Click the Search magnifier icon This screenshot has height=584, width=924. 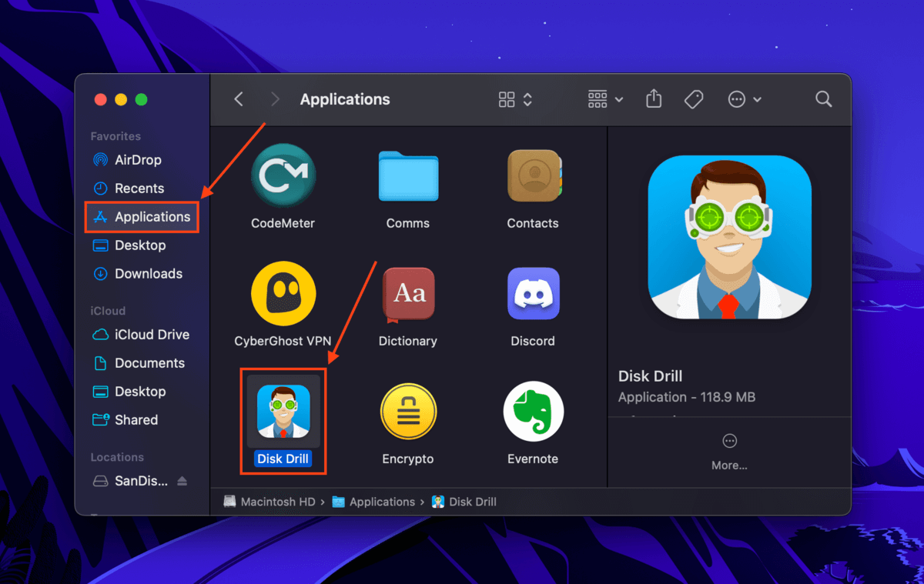(824, 99)
